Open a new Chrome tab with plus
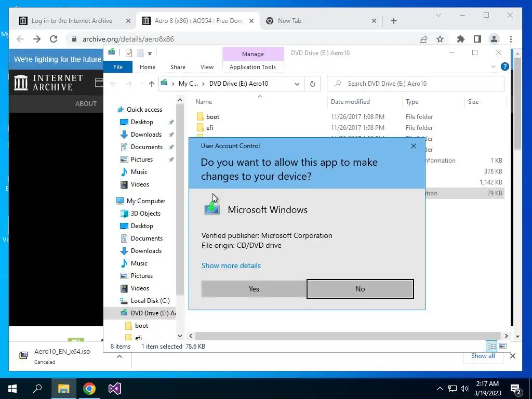 (x=394, y=21)
